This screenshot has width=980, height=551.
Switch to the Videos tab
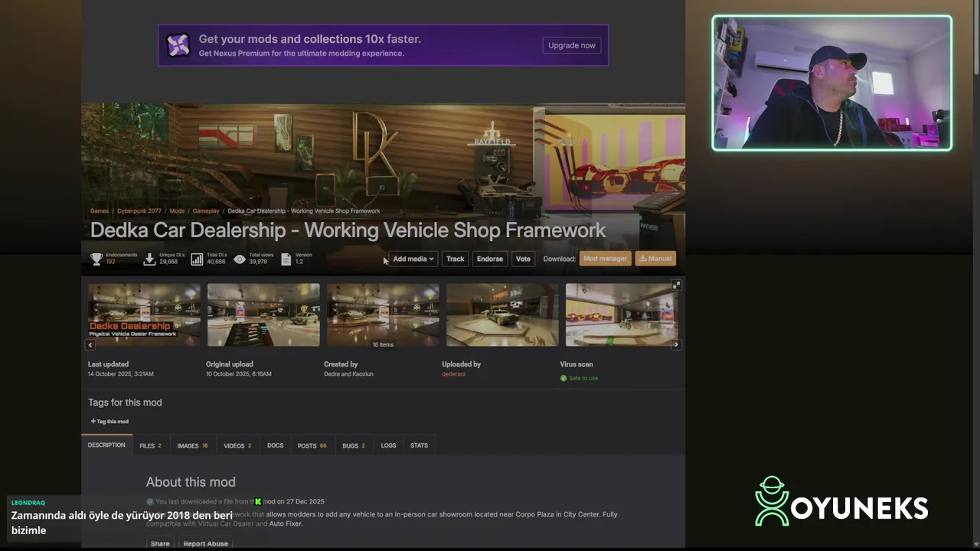(x=237, y=445)
